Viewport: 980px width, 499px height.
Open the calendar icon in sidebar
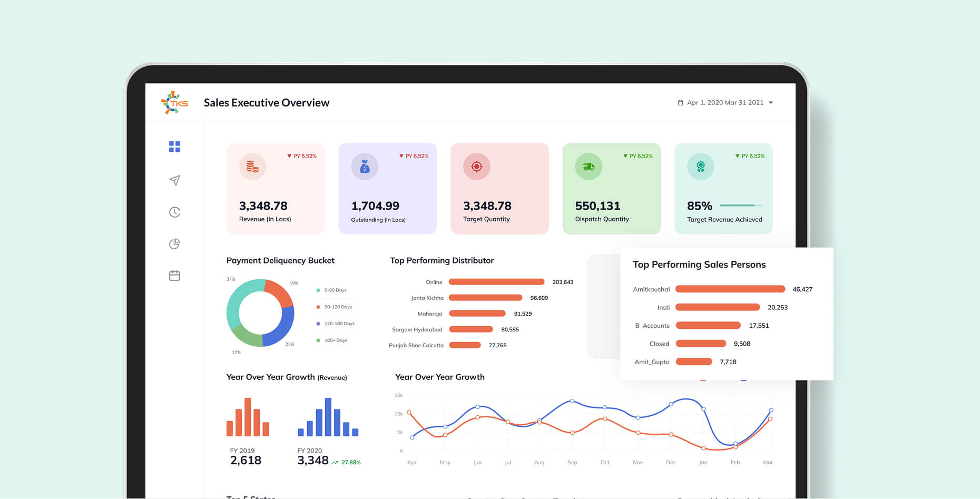click(x=174, y=276)
